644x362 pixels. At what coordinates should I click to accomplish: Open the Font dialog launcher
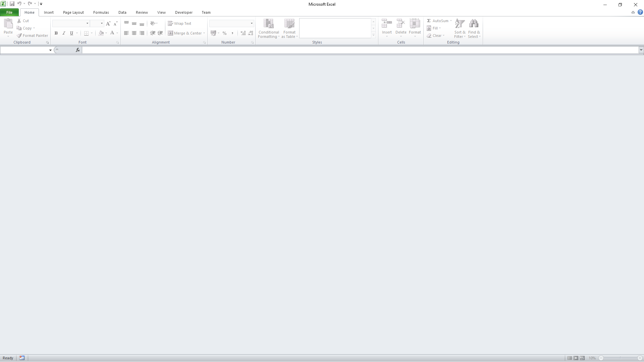(117, 43)
